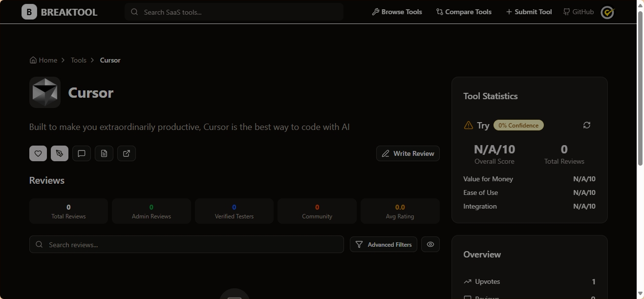Screen dimensions: 644x299
Task: Click the scrollbar down arrow
Action: [640, 294]
